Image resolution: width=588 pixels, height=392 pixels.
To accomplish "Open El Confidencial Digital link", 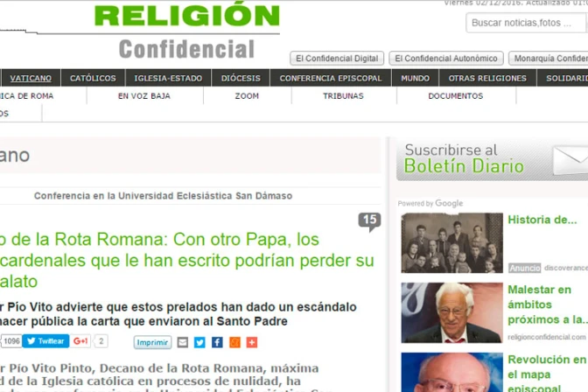I will pos(337,59).
